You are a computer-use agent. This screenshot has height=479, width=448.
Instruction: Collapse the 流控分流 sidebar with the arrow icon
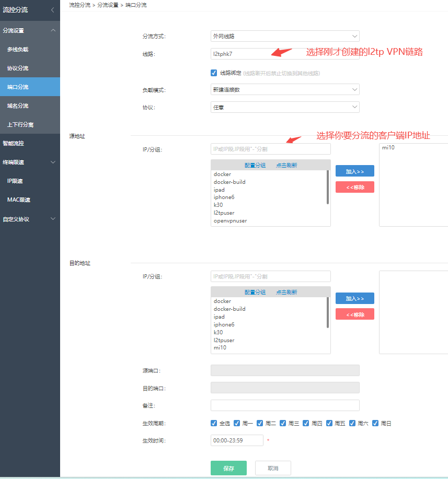pos(52,10)
